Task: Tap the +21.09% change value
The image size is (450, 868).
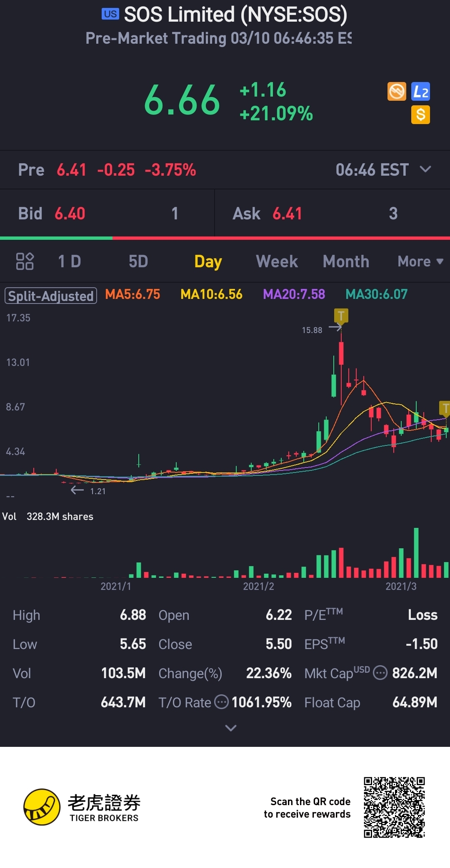Action: coord(276,113)
